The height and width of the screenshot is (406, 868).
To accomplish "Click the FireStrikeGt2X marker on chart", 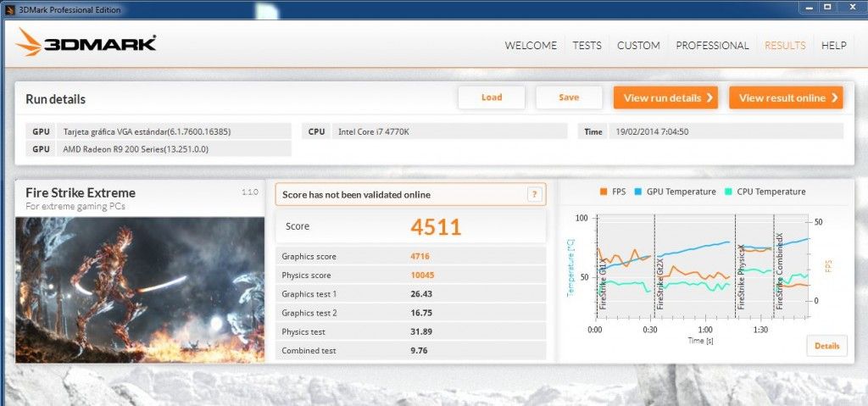I will coord(659,283).
